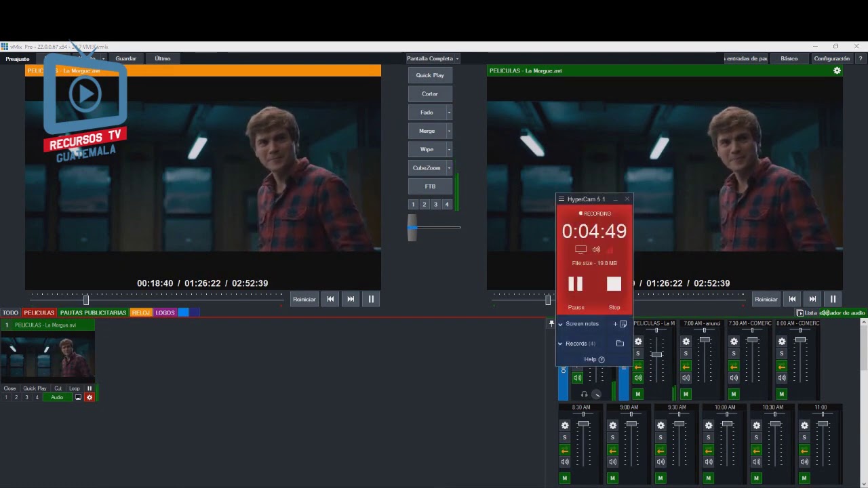Click the FTB button
The height and width of the screenshot is (488, 868).
click(430, 186)
